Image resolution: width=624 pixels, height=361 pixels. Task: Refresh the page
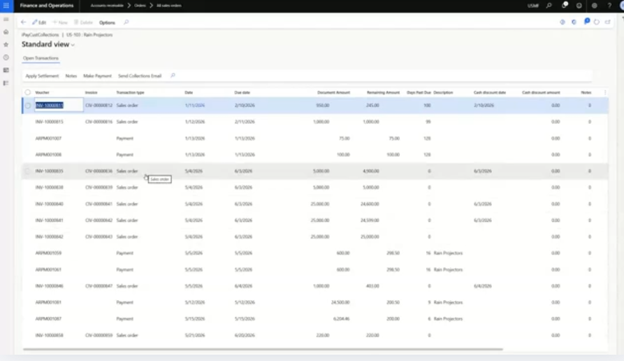coord(597,22)
